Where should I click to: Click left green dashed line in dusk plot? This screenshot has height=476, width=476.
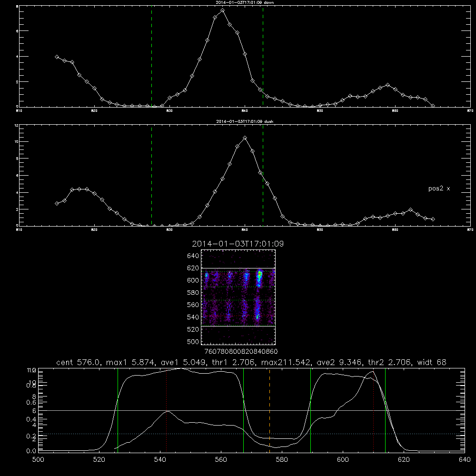point(151,176)
